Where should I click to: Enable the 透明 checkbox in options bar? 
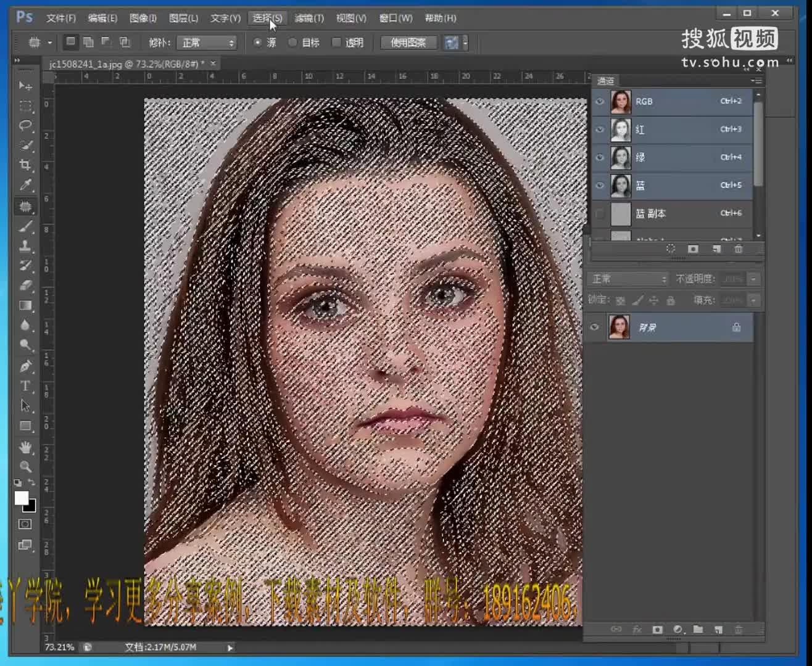[336, 43]
